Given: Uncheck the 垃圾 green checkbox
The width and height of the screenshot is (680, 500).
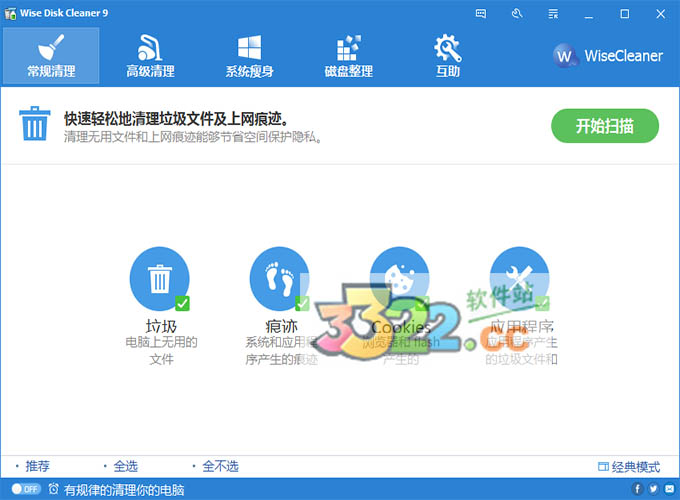Looking at the screenshot, I should tap(182, 303).
